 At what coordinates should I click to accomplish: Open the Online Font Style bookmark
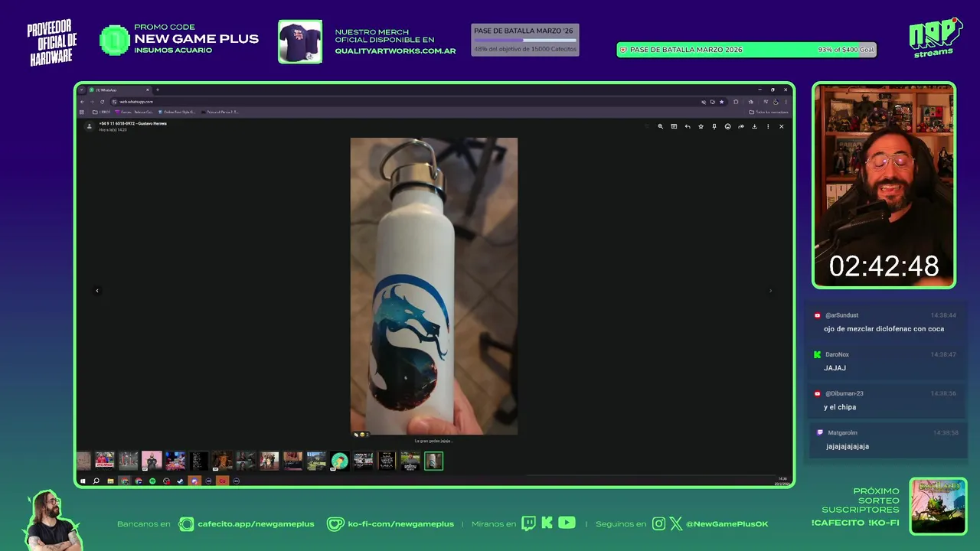(177, 112)
